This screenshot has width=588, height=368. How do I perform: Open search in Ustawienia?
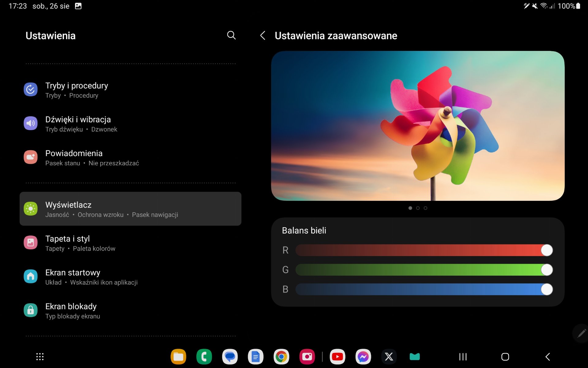point(231,35)
